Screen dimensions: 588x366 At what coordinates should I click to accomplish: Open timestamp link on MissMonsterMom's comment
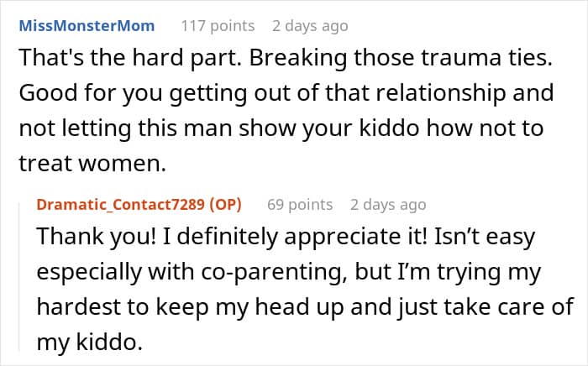tap(310, 26)
